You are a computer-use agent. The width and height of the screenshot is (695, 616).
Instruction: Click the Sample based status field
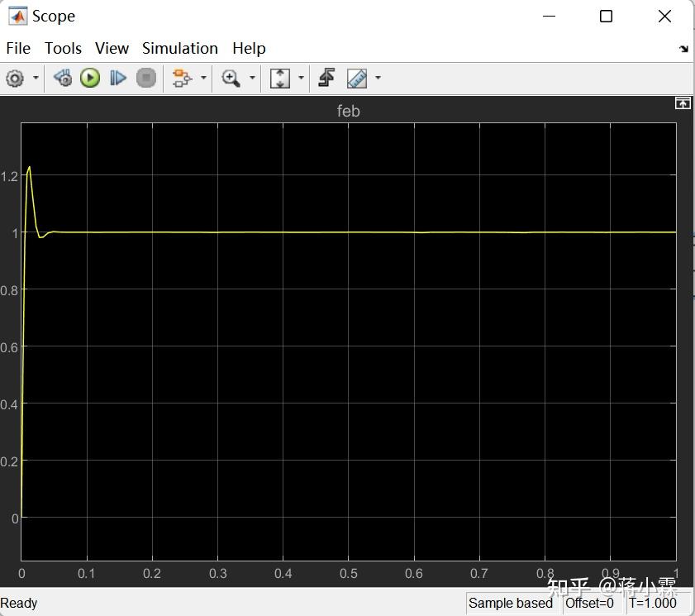coord(511,603)
